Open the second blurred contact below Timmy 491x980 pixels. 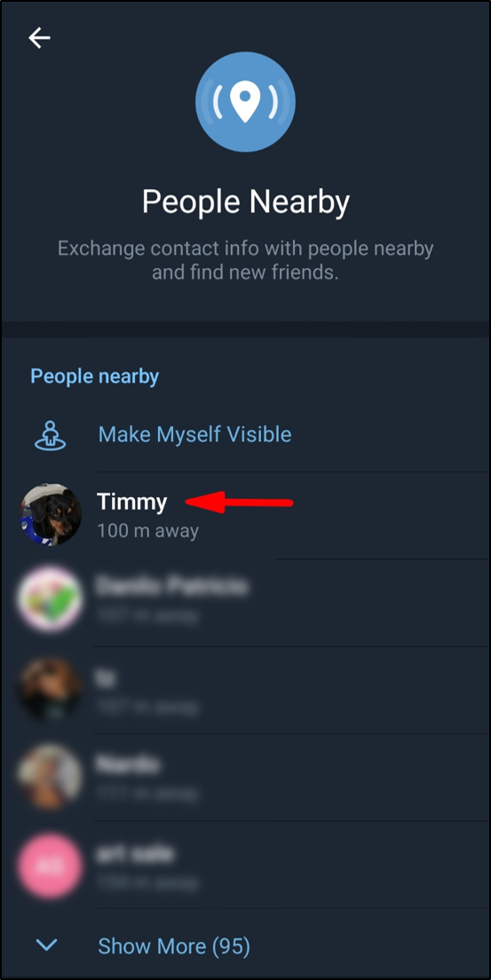pyautogui.click(x=245, y=690)
